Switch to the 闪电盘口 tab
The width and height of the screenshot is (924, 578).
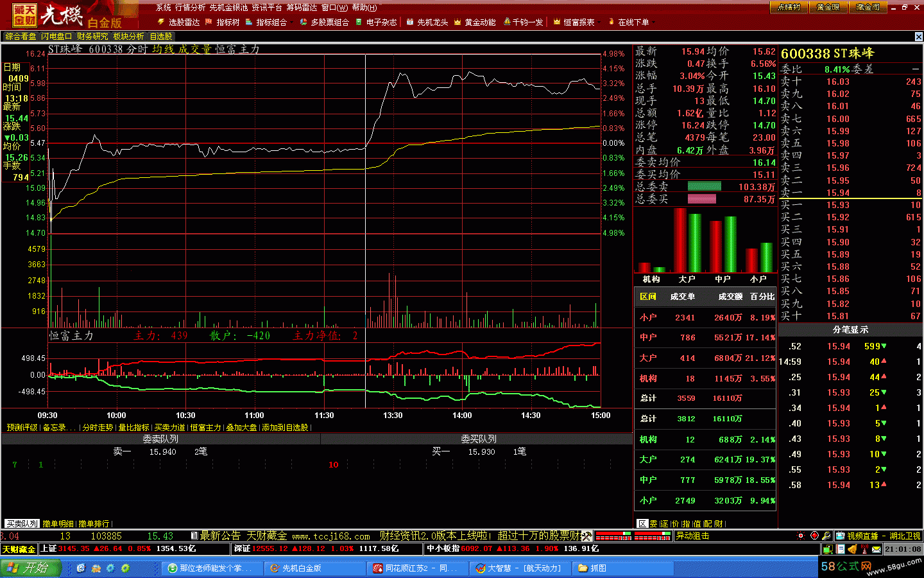(57, 37)
